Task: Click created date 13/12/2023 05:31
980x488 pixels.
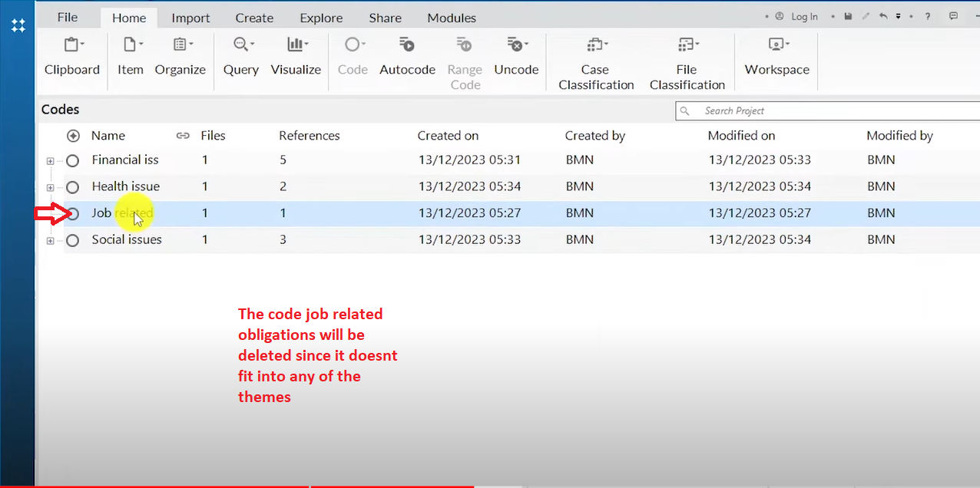Action: (x=469, y=160)
